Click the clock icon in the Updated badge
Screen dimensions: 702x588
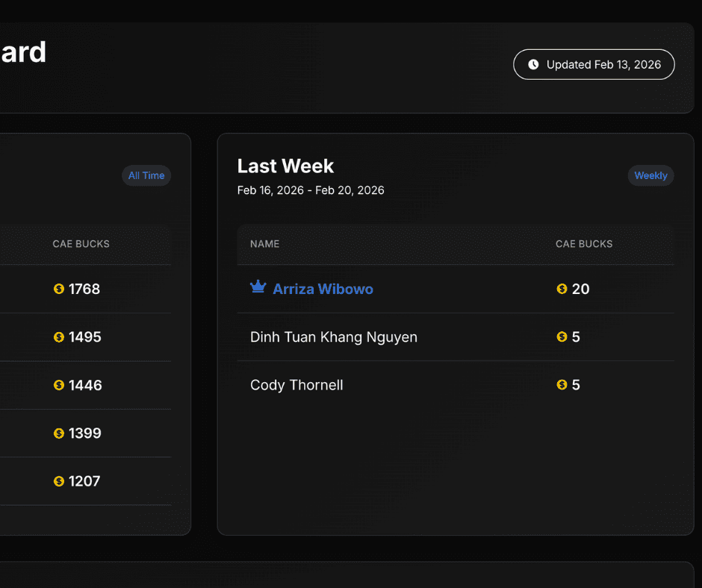[x=532, y=64]
